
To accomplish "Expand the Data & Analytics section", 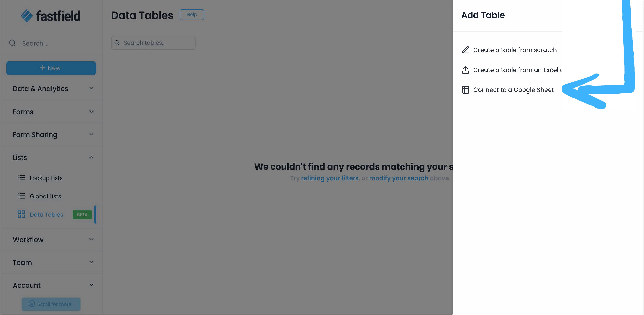I will coord(92,88).
